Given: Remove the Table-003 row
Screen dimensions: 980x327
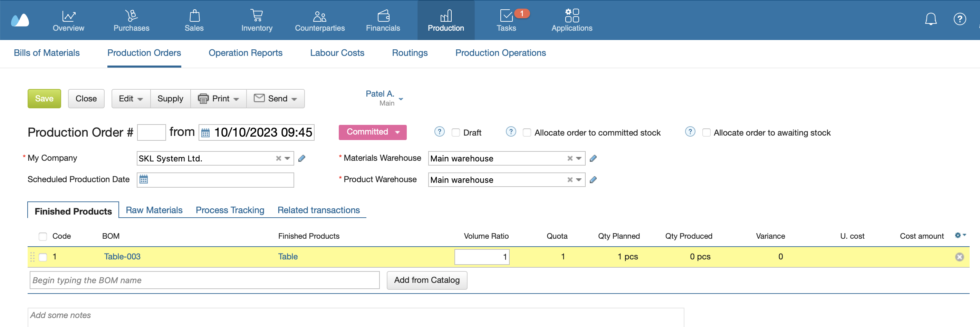Looking at the screenshot, I should (960, 257).
